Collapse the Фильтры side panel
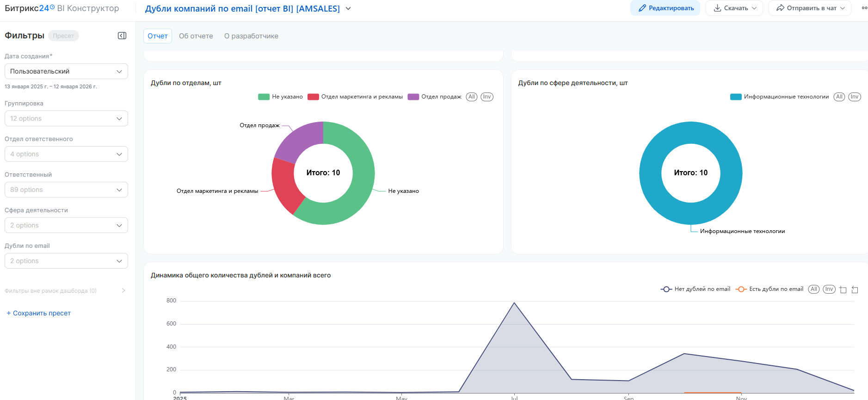Viewport: 868px width, 400px height. 122,36
